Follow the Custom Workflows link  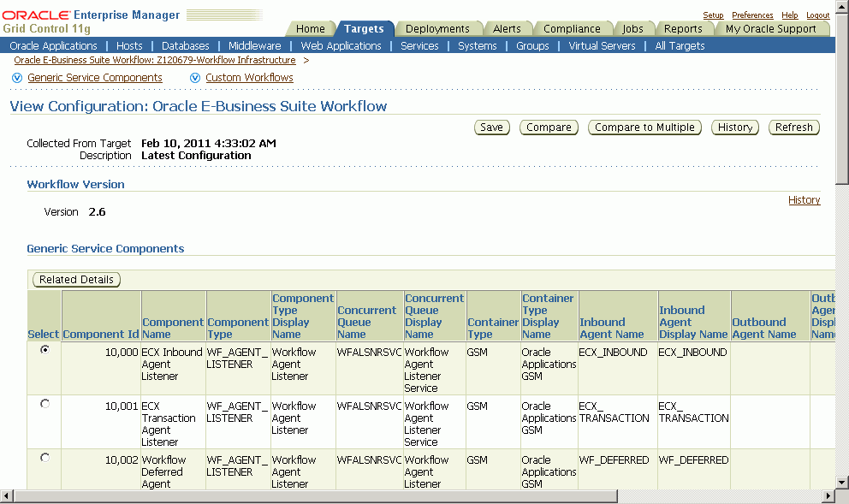(x=249, y=77)
